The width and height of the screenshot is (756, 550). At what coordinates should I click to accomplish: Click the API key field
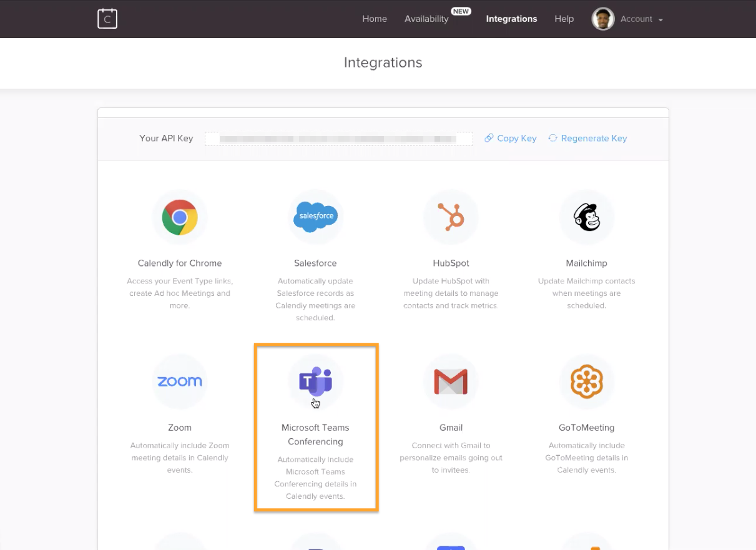tap(339, 139)
